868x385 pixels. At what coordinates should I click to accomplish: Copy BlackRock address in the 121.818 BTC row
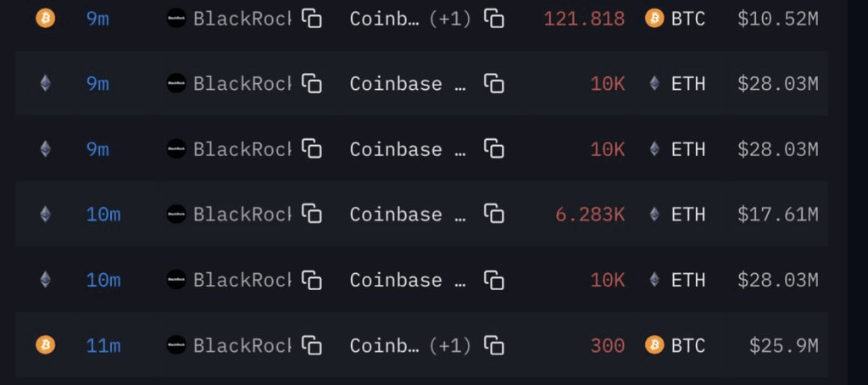313,19
